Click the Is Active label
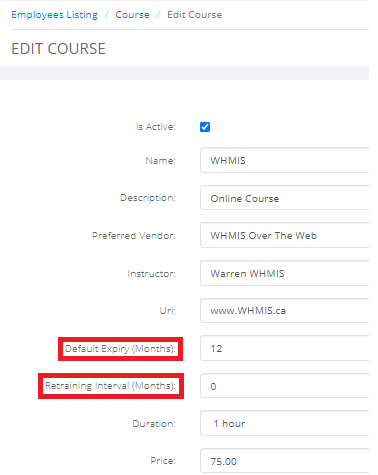This screenshot has width=378, height=475. pyautogui.click(x=155, y=127)
